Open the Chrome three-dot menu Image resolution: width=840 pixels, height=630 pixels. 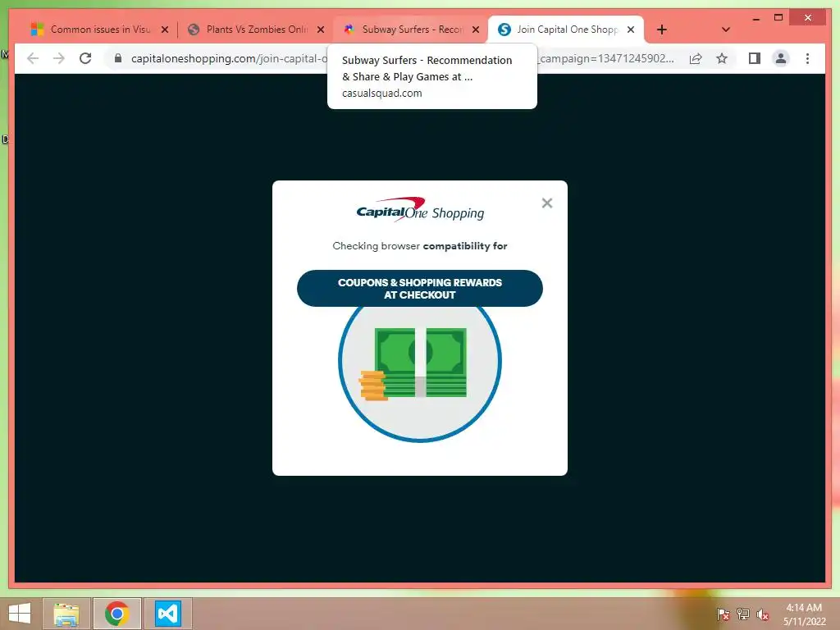807,58
